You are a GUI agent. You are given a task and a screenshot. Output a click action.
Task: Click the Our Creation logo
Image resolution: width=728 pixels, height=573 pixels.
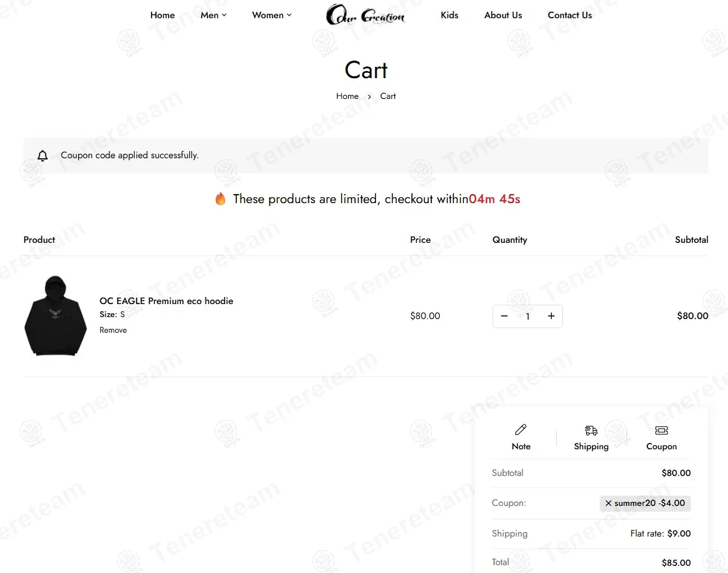pos(366,14)
